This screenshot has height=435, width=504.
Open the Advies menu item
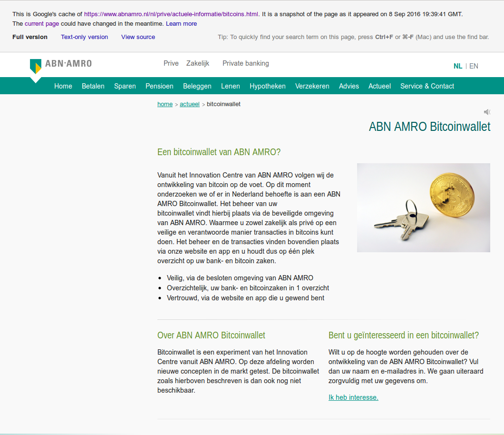point(349,86)
